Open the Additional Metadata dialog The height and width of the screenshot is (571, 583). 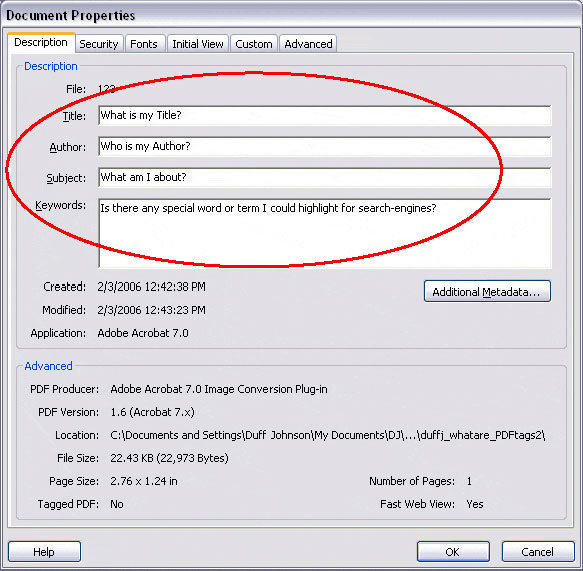tap(487, 291)
